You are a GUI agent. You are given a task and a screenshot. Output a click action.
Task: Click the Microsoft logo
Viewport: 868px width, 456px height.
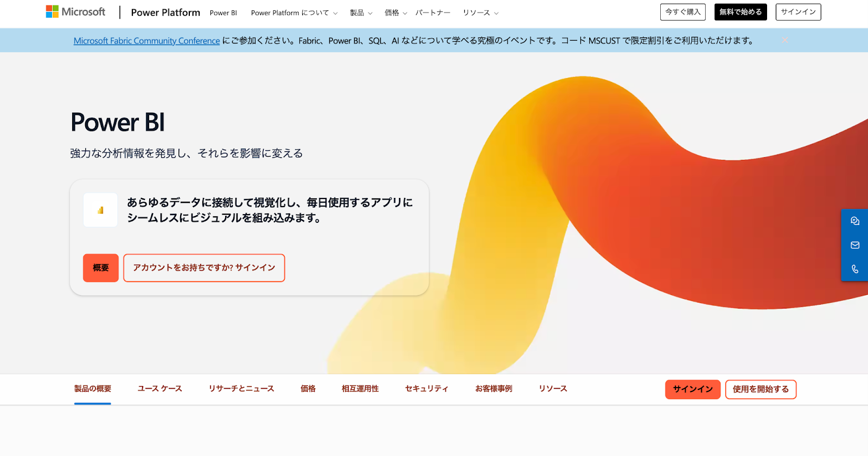coord(75,12)
